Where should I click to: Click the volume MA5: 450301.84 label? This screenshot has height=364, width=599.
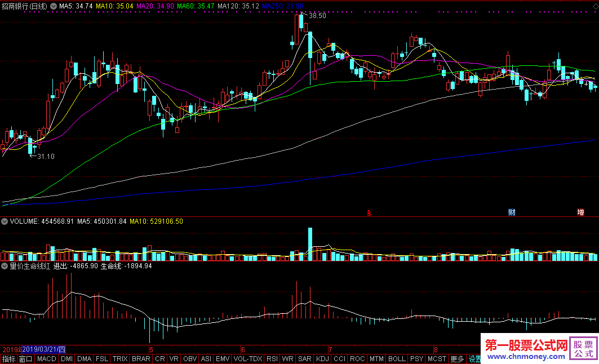(101, 221)
